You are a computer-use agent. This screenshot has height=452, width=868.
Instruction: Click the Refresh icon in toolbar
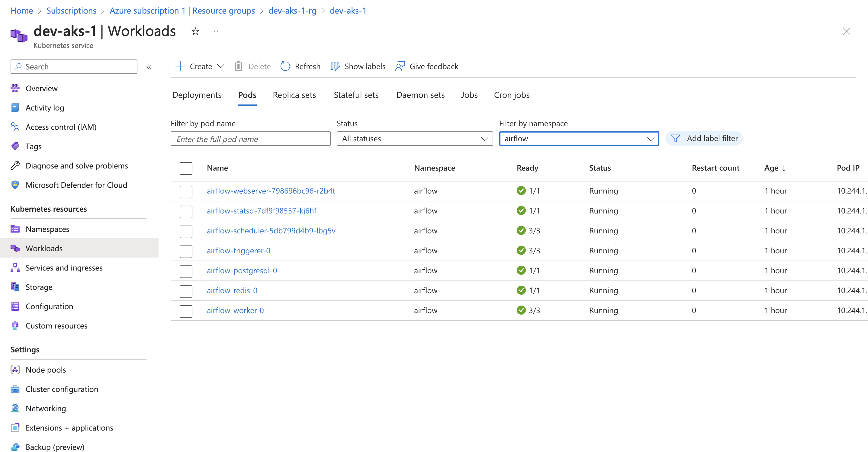click(x=285, y=66)
